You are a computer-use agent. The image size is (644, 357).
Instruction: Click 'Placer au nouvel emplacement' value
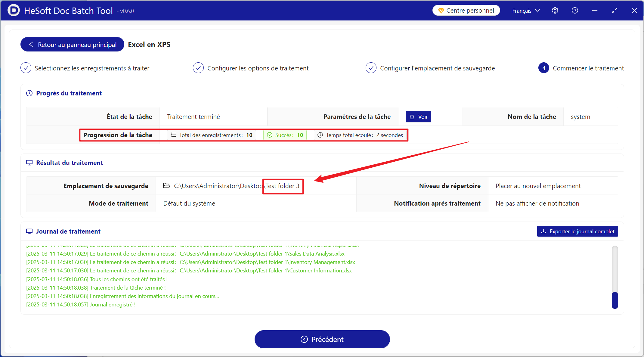coord(538,186)
